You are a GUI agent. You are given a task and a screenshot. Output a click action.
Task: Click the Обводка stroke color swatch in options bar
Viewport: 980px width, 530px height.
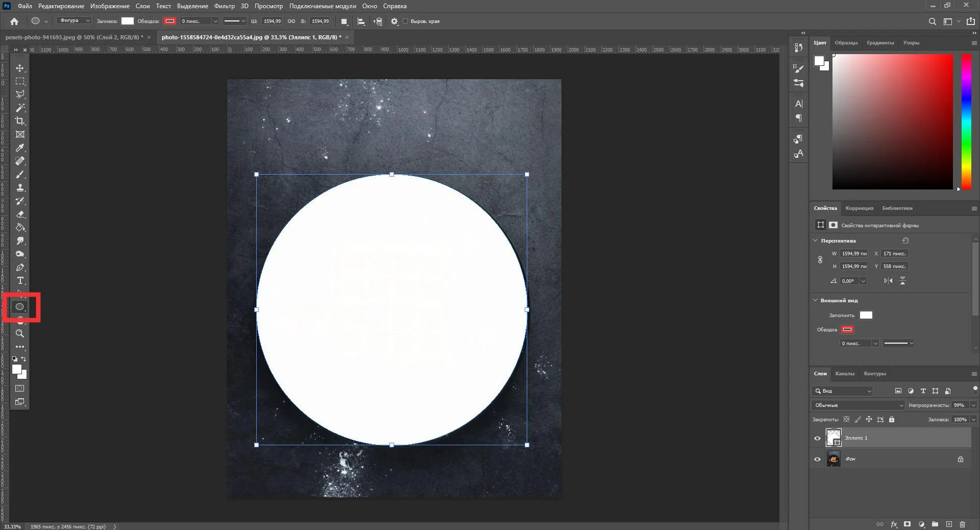point(170,21)
